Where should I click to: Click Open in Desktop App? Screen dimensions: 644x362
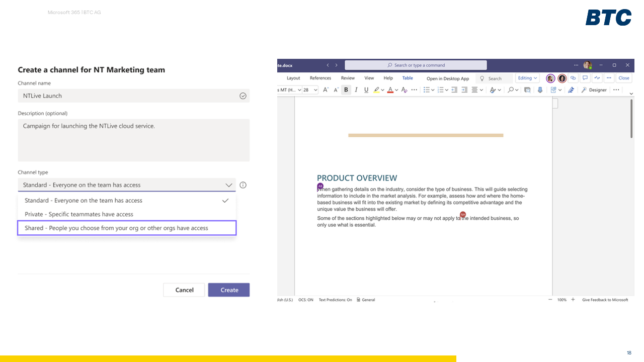point(448,79)
